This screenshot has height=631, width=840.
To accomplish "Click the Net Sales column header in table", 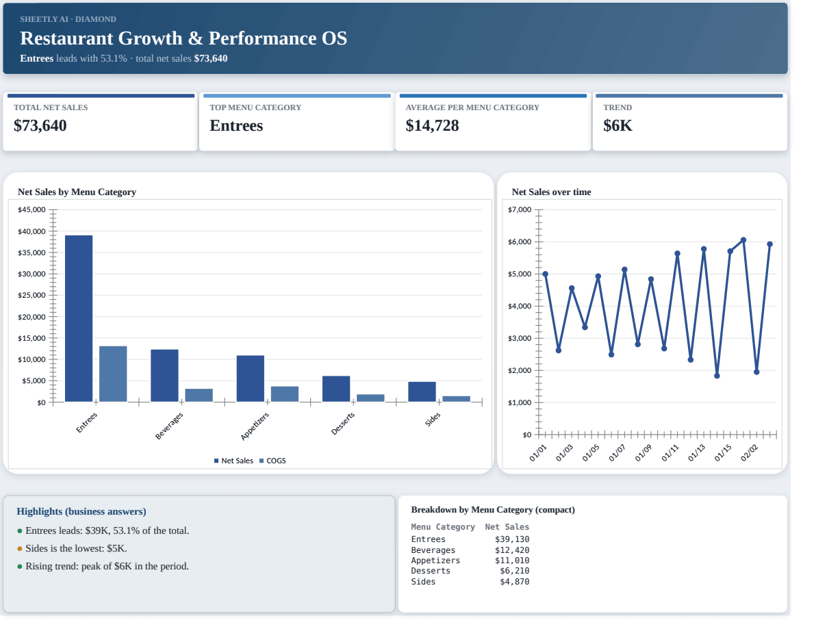I will 507,527.
